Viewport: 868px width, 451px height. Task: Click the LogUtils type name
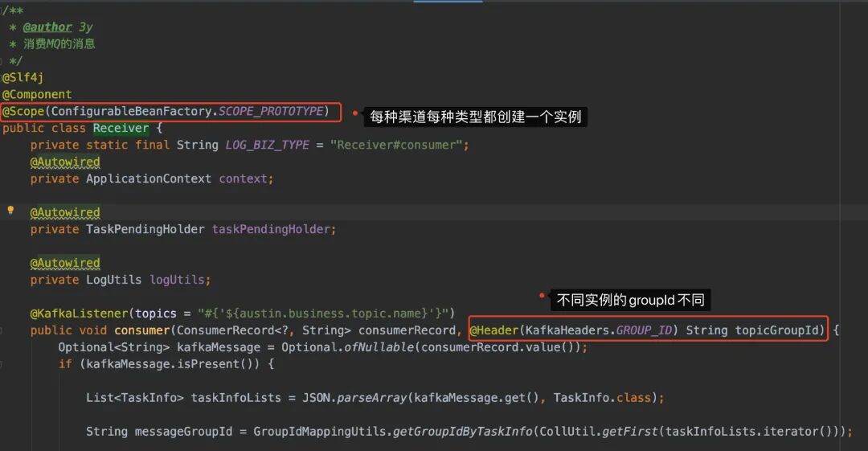113,280
